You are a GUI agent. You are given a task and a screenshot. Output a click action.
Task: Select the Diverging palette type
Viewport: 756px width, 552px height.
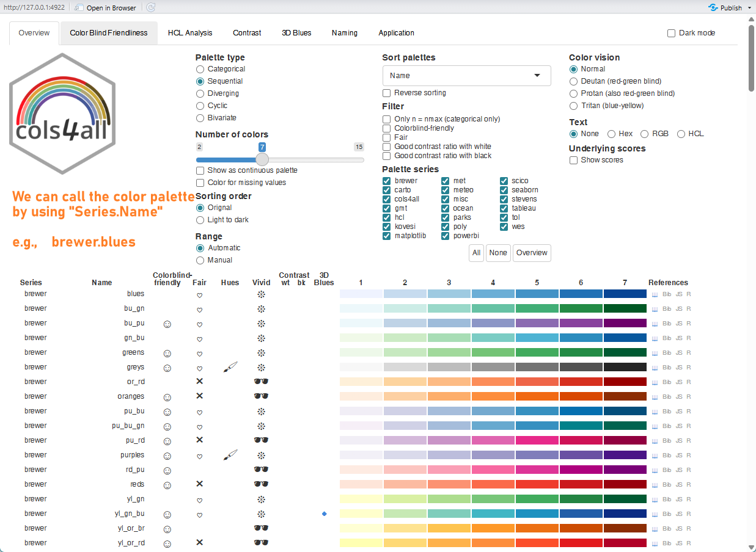click(x=200, y=93)
